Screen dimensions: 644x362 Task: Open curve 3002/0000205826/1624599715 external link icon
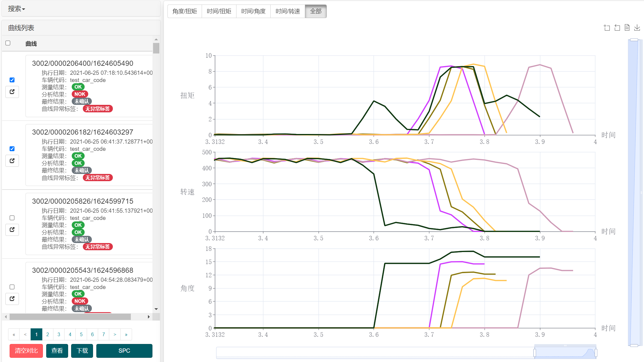pyautogui.click(x=12, y=230)
